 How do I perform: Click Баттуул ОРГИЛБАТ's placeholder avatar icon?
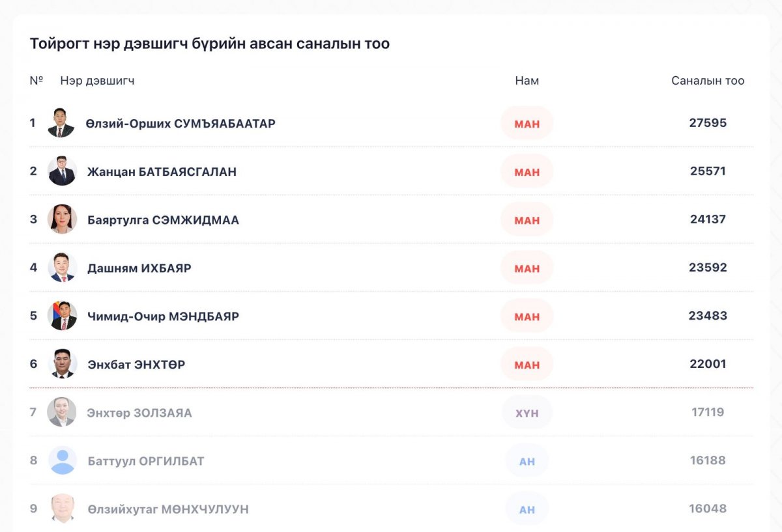pyautogui.click(x=62, y=460)
